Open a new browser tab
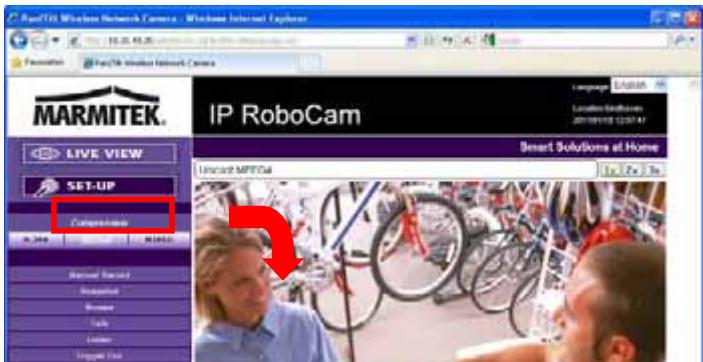 [309, 63]
